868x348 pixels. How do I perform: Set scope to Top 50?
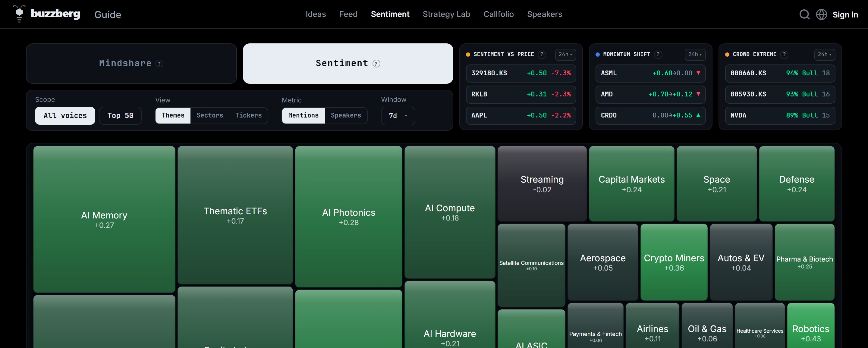coord(120,116)
